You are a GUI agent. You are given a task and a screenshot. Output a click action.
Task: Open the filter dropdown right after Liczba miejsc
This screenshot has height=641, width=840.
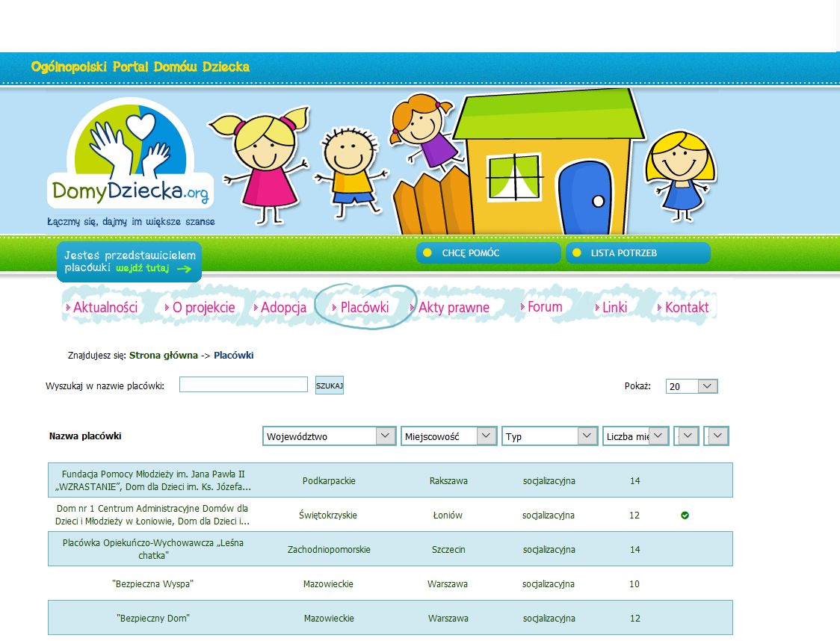pyautogui.click(x=686, y=436)
